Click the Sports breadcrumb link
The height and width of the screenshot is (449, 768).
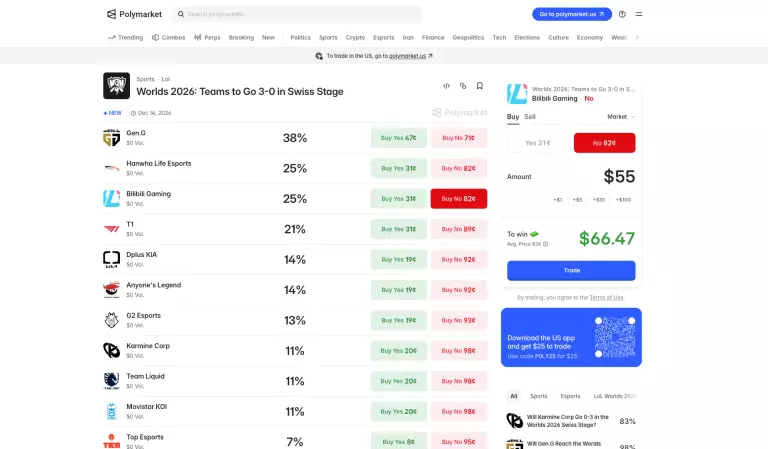[x=145, y=79]
